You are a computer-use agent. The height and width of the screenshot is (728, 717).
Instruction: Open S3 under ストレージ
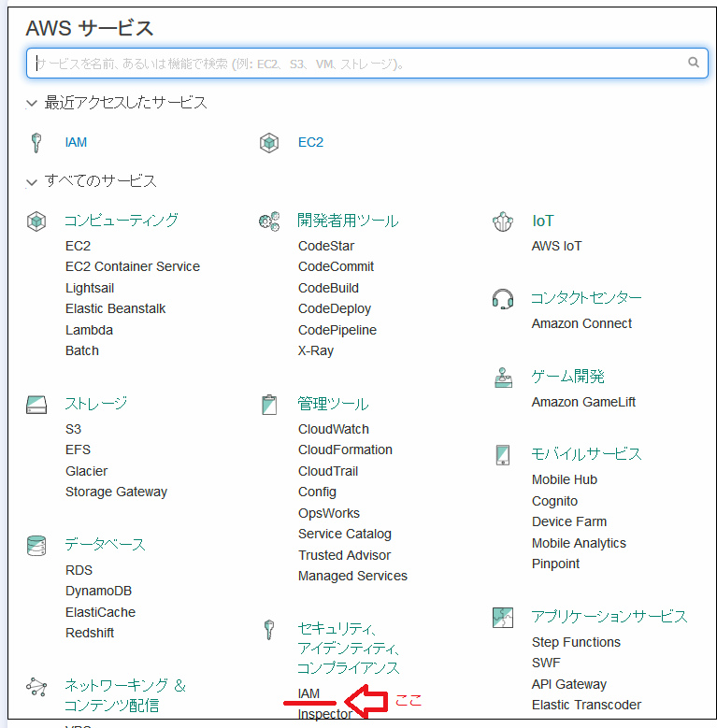pos(73,429)
